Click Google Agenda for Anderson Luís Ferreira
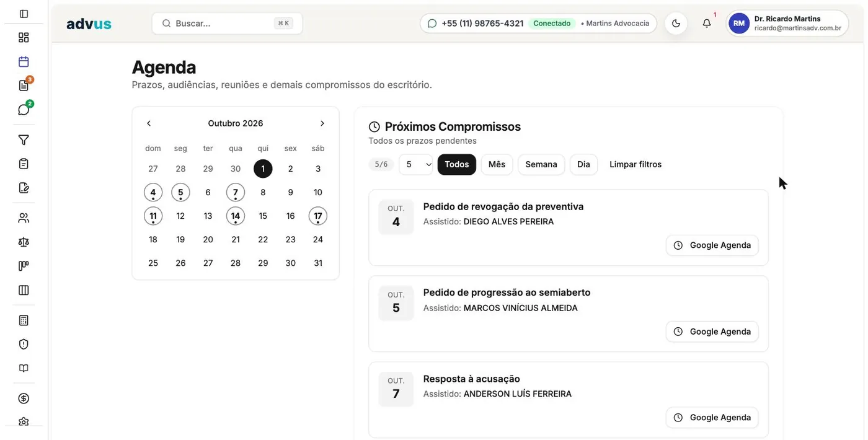Screen dimensions: 868x440 coord(712,418)
